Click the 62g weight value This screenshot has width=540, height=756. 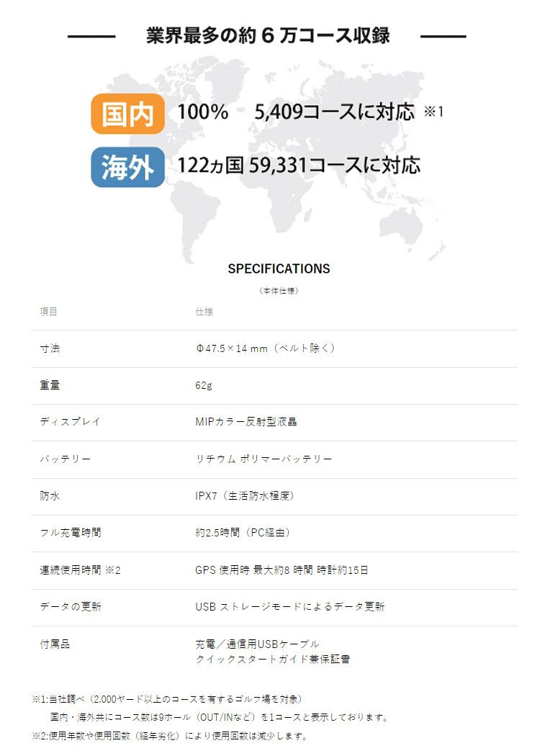[x=204, y=385]
